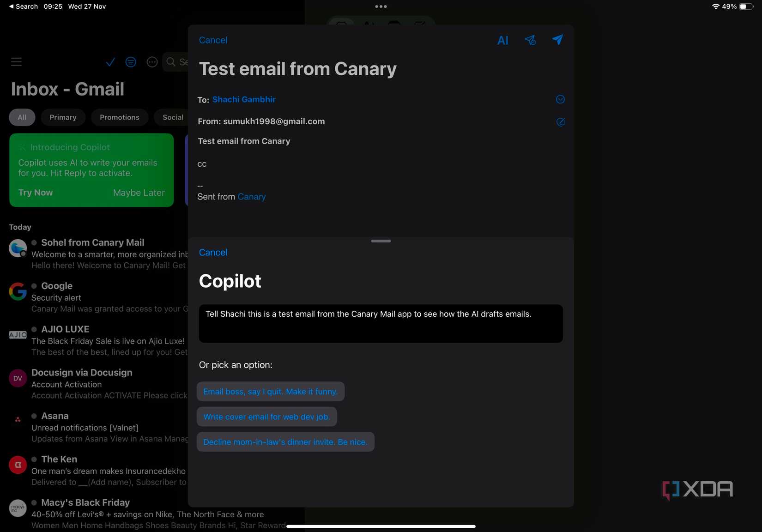Click the Copilot prompt text field
The width and height of the screenshot is (762, 532).
point(380,323)
